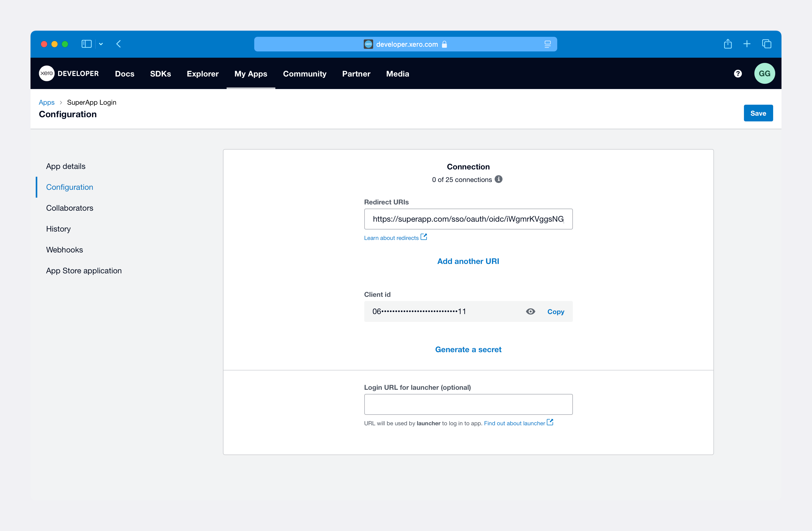
Task: Click the browser back arrow
Action: click(x=118, y=44)
